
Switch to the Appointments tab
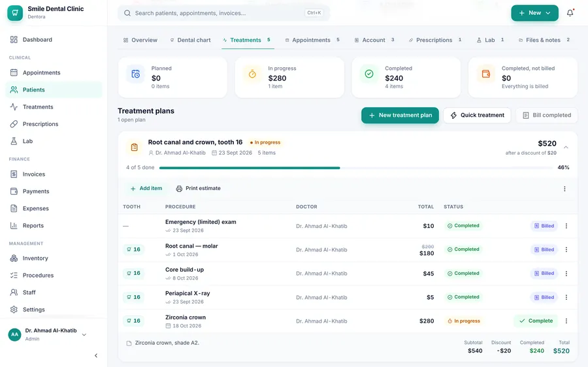point(312,40)
